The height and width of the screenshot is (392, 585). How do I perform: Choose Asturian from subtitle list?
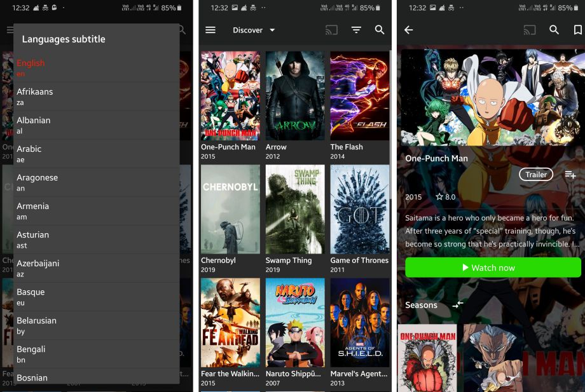click(96, 240)
